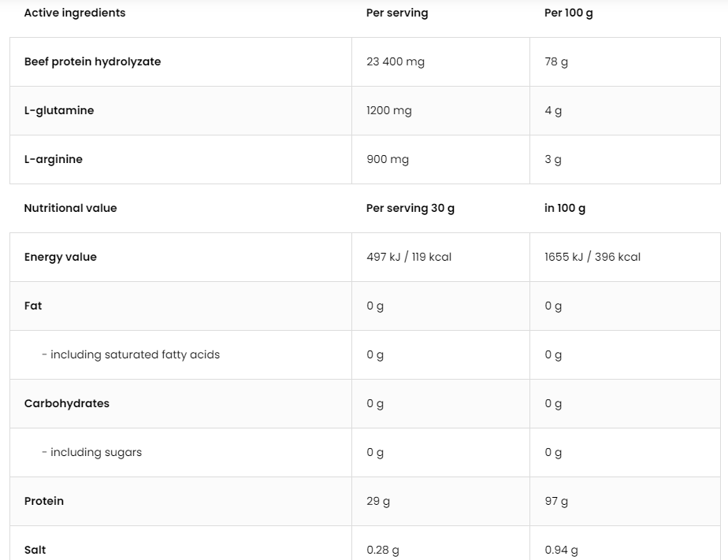This screenshot has height=560, width=728.
Task: Select the Nutritional value header
Action: pyautogui.click(x=70, y=208)
